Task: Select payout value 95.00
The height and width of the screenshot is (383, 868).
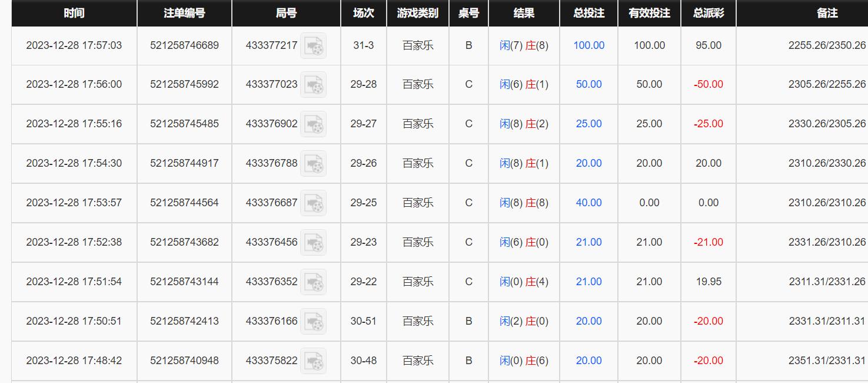Action: tap(709, 45)
